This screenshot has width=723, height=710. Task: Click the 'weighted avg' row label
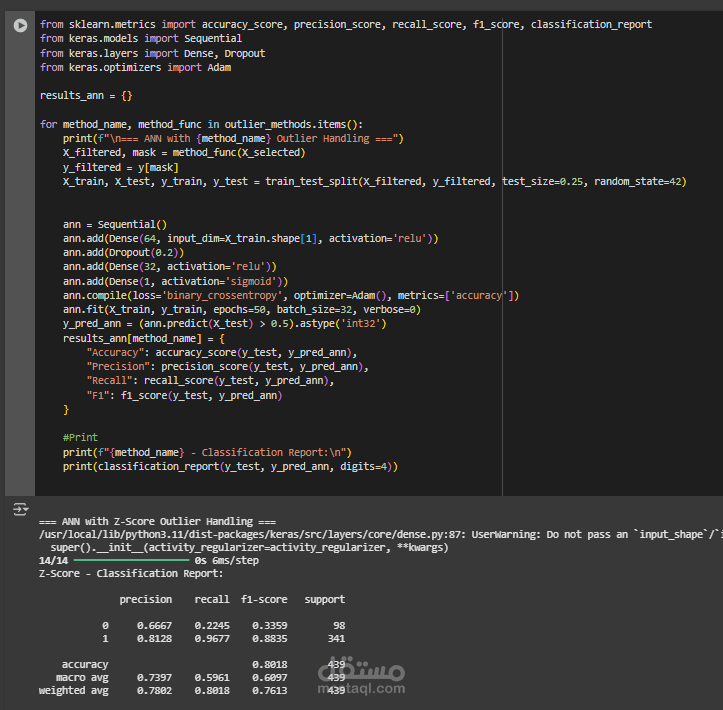point(74,691)
